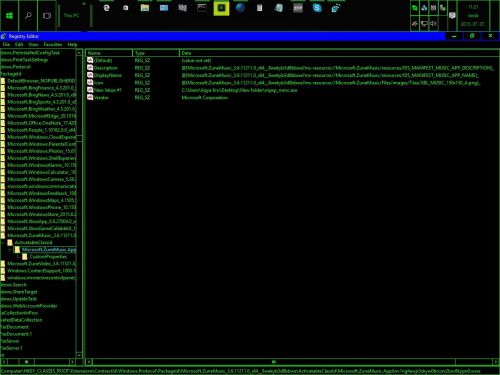Screen dimensions: 500x375
Task: Select the Microsoft.WindowsStore key
Action: tap(42, 214)
